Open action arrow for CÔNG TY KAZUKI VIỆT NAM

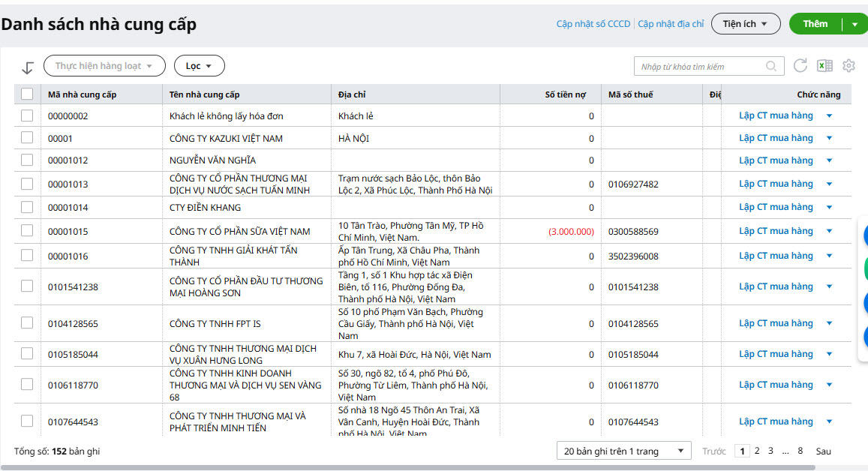point(829,138)
